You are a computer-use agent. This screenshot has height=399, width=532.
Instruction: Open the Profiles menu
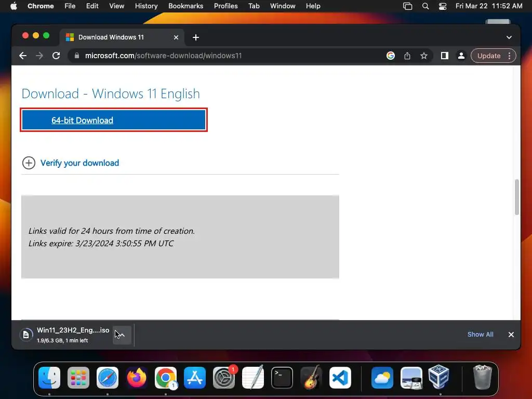(225, 6)
